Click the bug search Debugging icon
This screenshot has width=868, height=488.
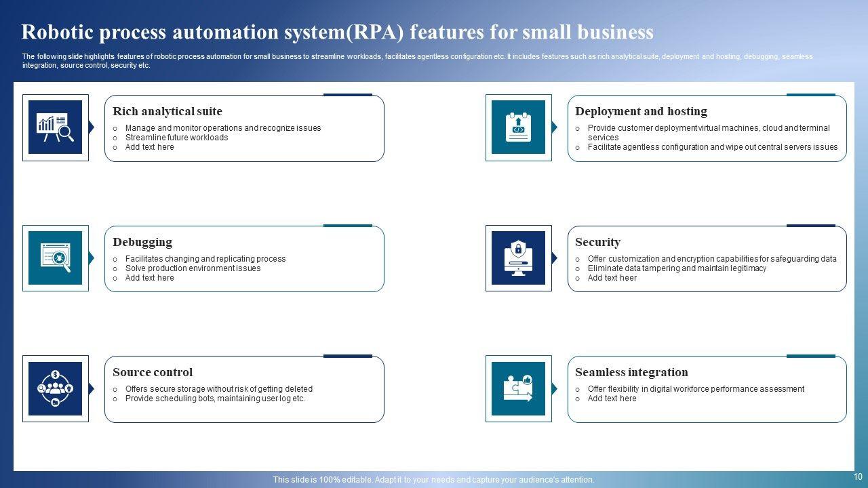[x=55, y=258]
